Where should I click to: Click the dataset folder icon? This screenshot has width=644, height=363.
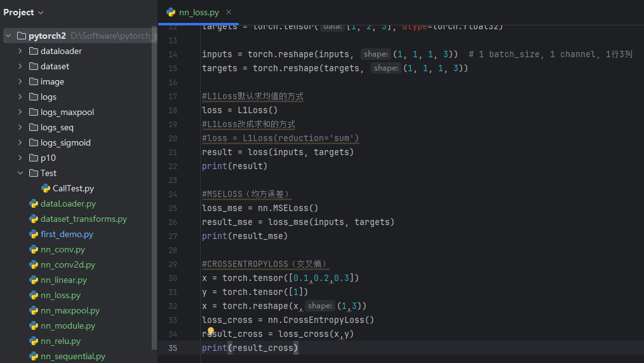tap(34, 66)
